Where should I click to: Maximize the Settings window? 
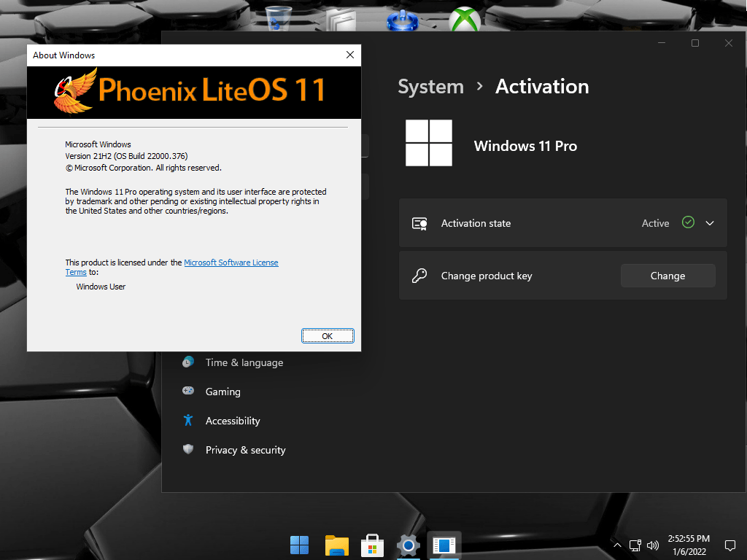coord(695,43)
